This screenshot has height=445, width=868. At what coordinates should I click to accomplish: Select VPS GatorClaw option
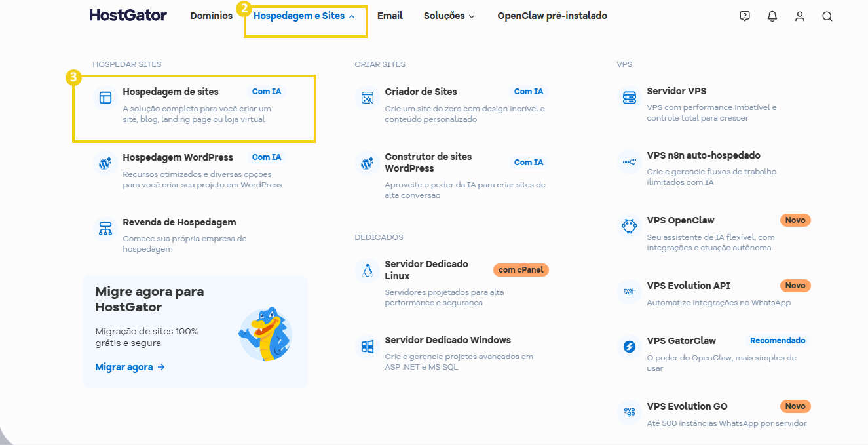[x=681, y=341]
